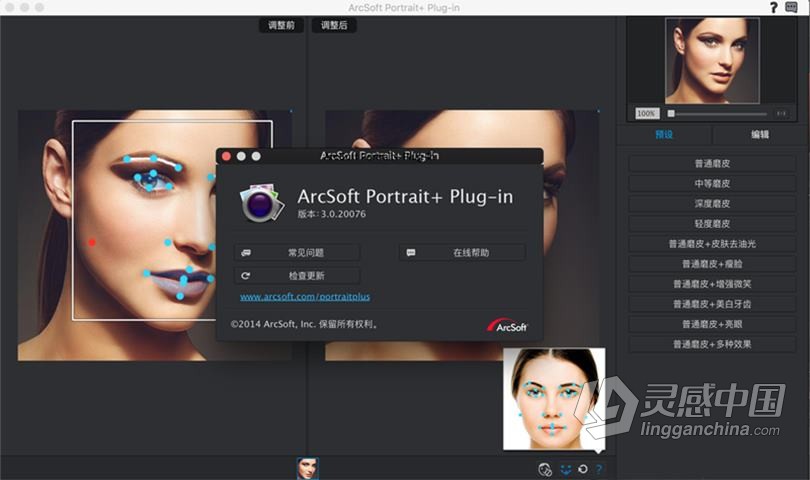Viewport: 810px width, 480px height.
Task: Apply the 普通磨皮+瘦脸 preset
Action: coord(712,264)
